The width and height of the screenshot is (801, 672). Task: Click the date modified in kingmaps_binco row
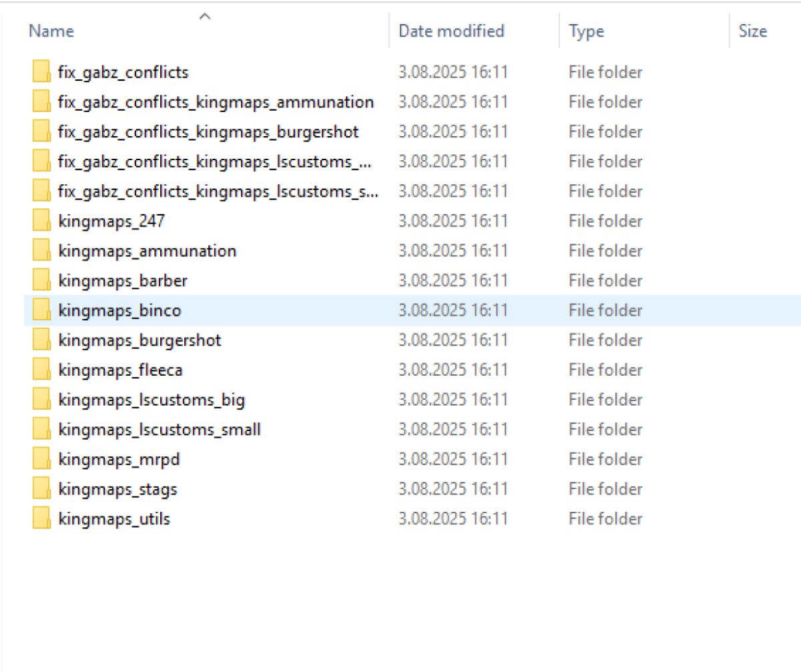click(453, 310)
